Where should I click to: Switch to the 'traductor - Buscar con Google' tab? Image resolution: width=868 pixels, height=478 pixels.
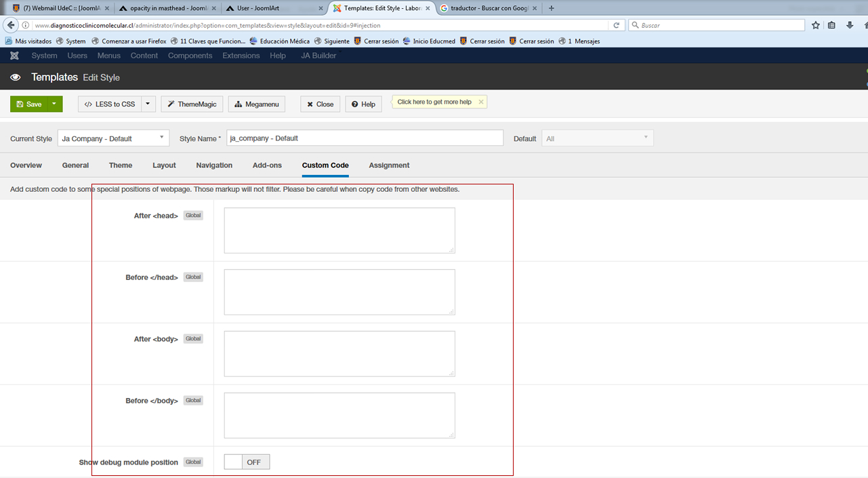pyautogui.click(x=488, y=8)
